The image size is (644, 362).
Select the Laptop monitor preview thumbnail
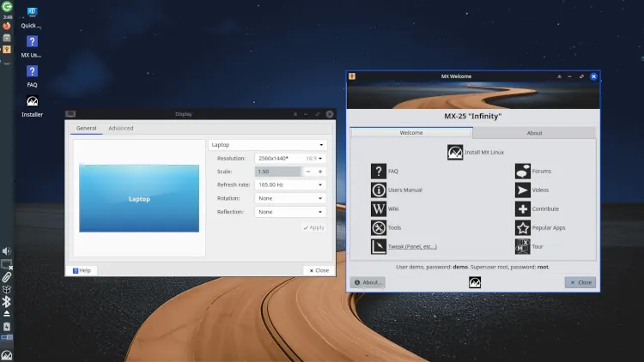tap(139, 199)
